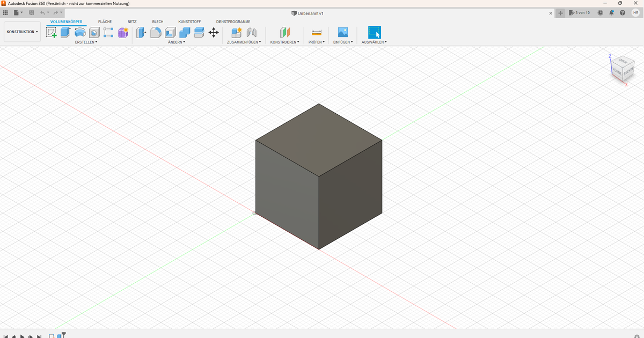Undo the last action
644x338 pixels.
point(42,13)
